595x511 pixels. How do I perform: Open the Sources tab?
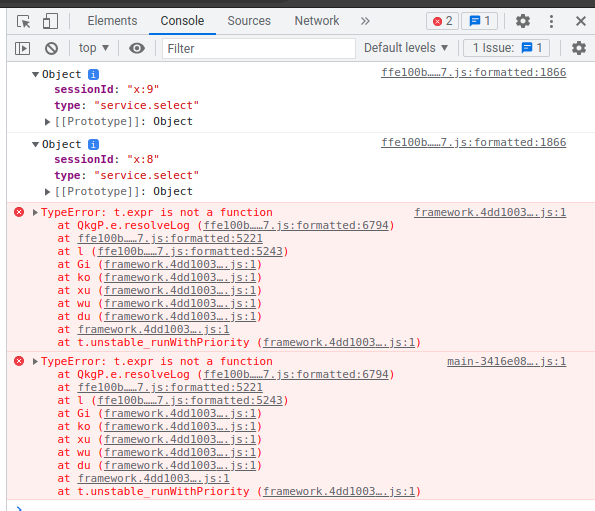[249, 21]
